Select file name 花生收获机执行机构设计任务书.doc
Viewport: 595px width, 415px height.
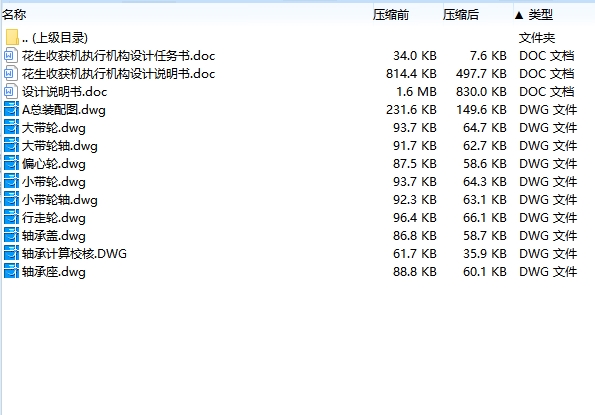pos(118,56)
